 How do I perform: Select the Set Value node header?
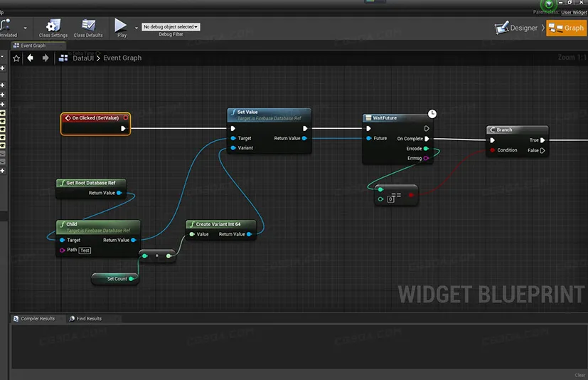click(269, 115)
